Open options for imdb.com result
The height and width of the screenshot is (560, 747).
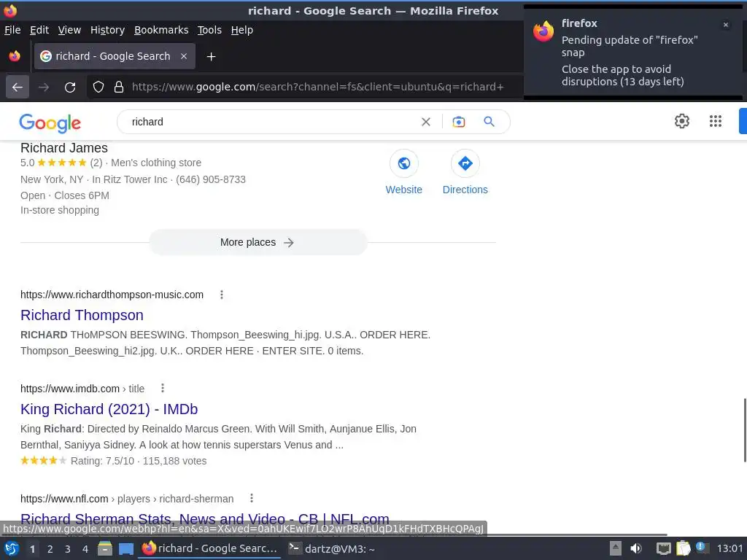163,388
